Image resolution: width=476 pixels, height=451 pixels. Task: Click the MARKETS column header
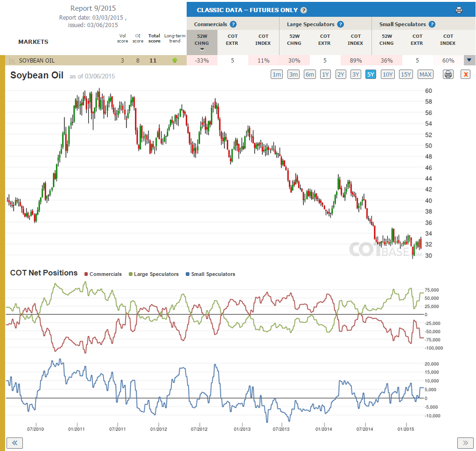tap(34, 42)
